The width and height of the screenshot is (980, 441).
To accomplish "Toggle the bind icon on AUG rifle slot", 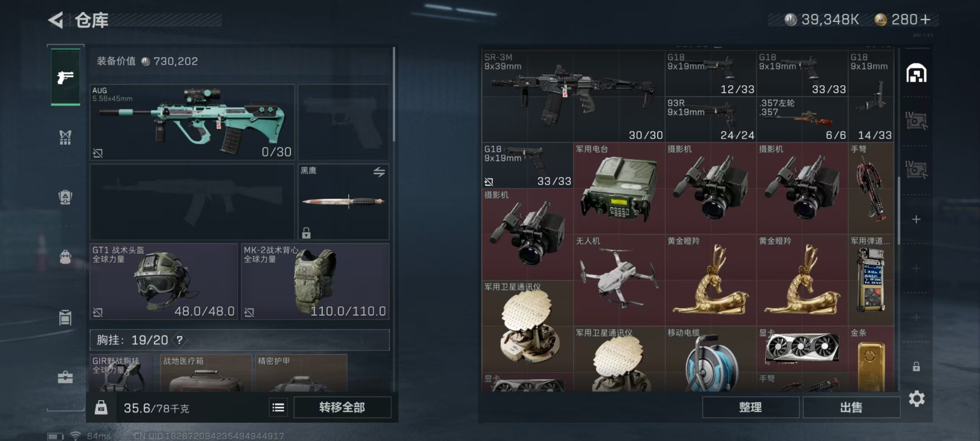I will coord(98,153).
